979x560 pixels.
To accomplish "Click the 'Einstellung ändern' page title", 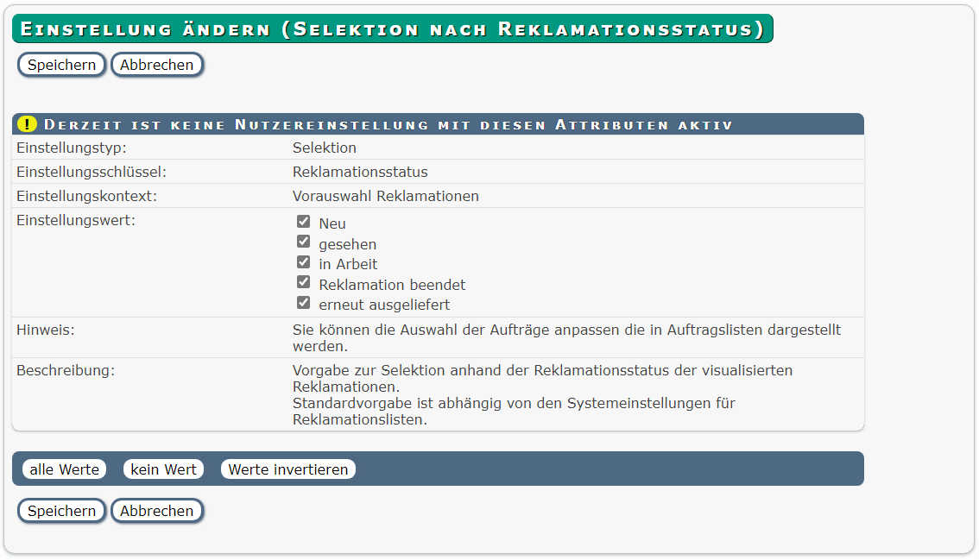I will tap(392, 28).
